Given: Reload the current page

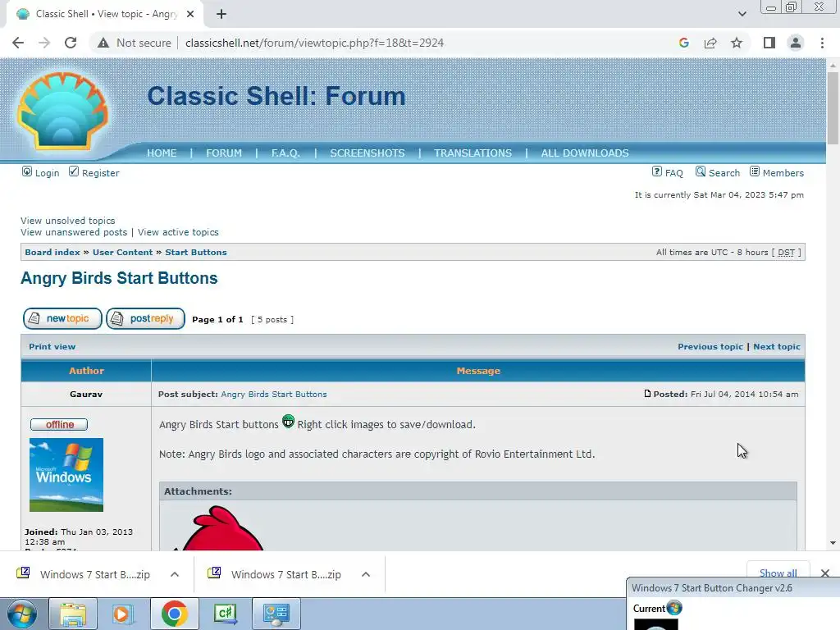Looking at the screenshot, I should tap(71, 43).
